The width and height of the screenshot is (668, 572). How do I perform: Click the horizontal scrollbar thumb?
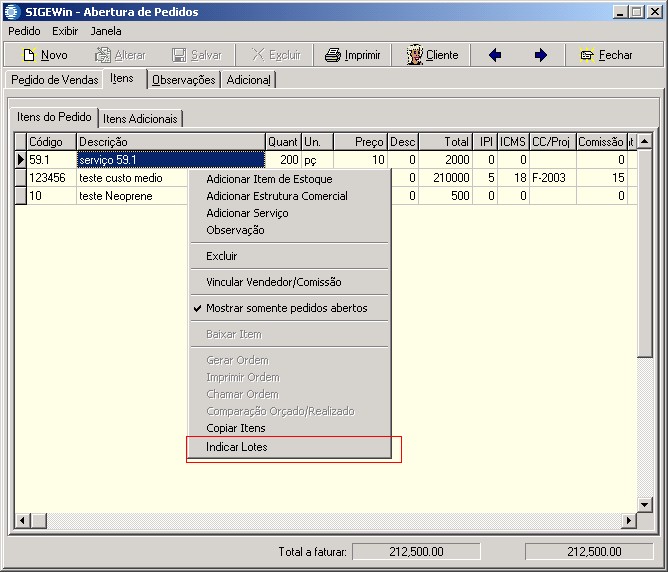39,520
